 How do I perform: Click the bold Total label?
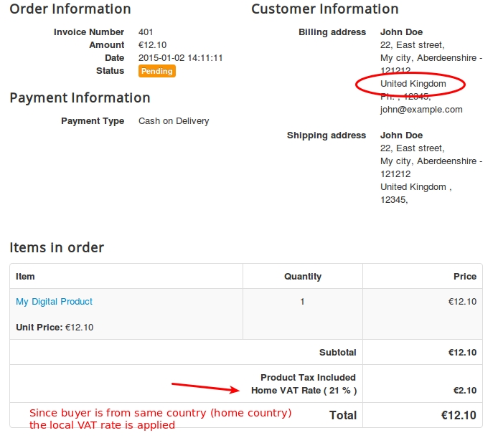pyautogui.click(x=342, y=415)
